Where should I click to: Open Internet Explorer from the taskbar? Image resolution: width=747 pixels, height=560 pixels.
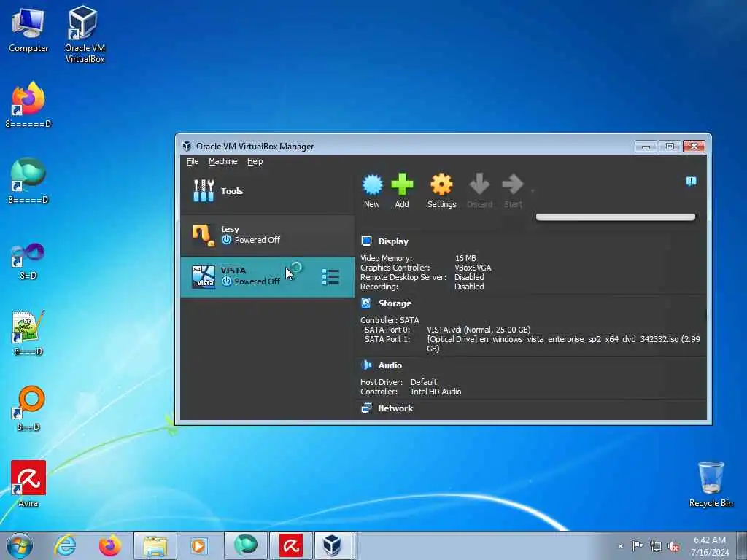[65, 545]
